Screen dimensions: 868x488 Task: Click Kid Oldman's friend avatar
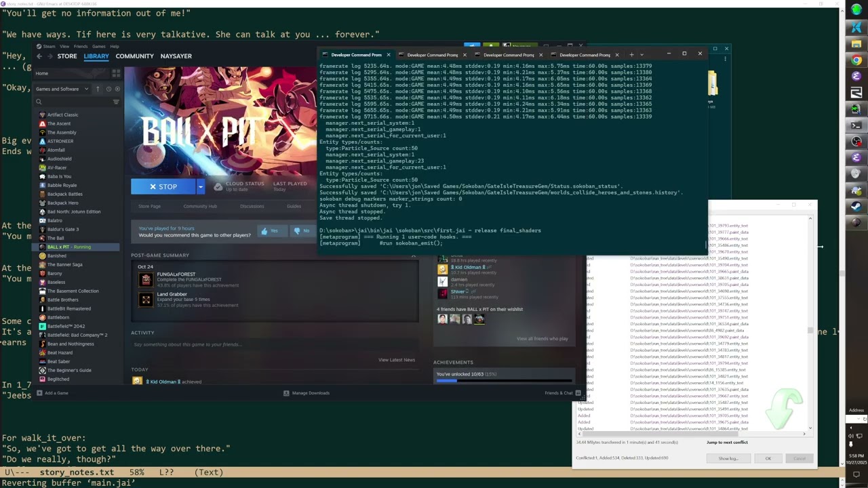[x=443, y=268]
